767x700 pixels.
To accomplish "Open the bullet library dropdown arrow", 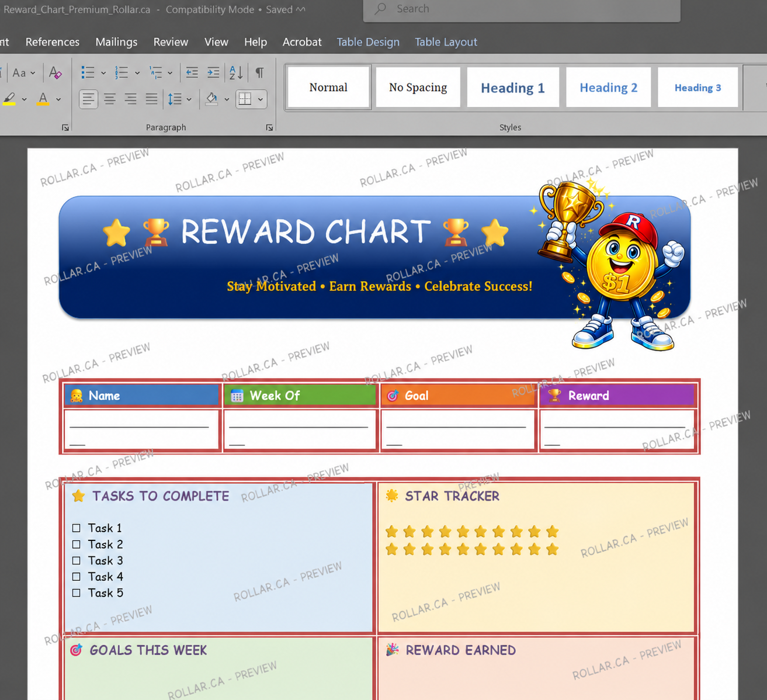I will 103,73.
